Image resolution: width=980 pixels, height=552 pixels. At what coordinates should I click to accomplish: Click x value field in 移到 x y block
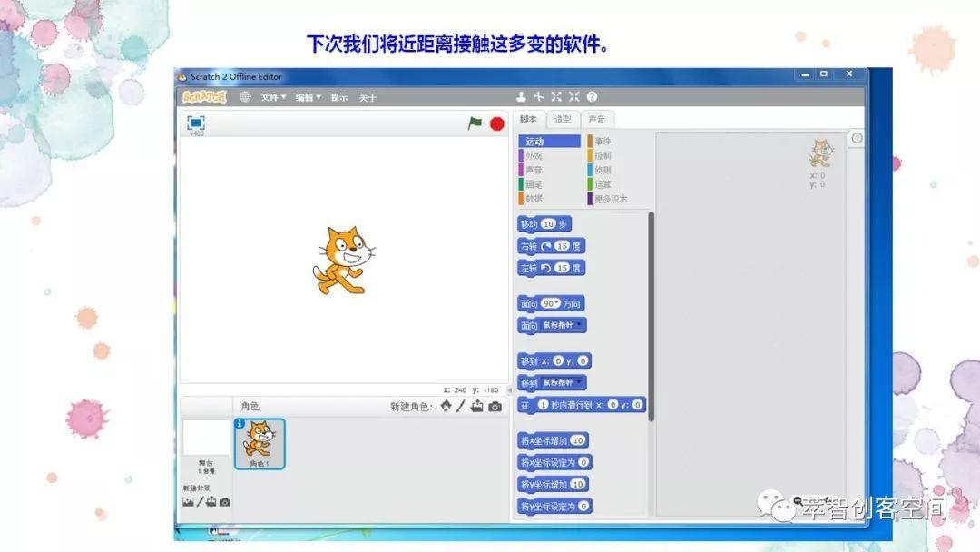(559, 360)
